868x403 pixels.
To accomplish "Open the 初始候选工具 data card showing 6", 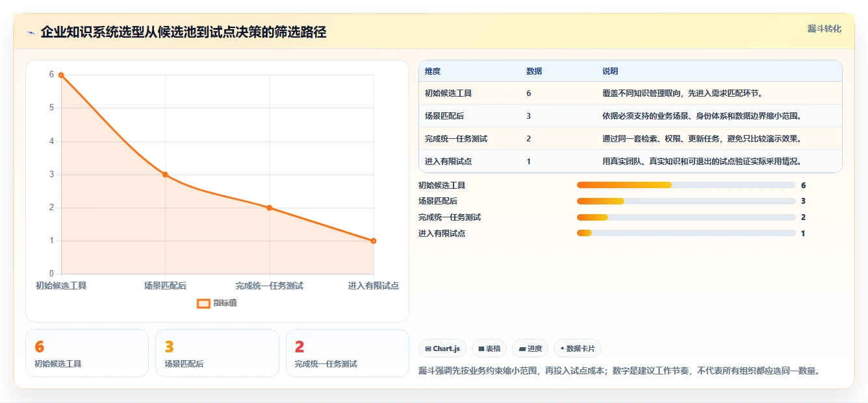I will tap(87, 353).
